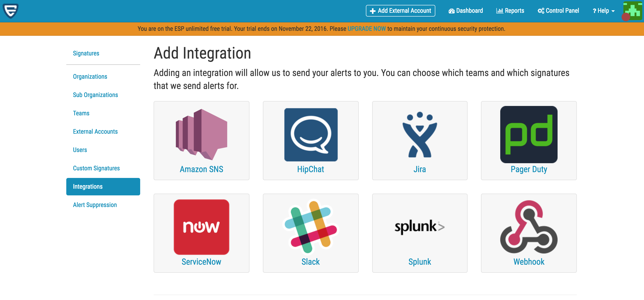Choose the Webhook integration icon
The width and height of the screenshot is (644, 300).
click(x=528, y=227)
